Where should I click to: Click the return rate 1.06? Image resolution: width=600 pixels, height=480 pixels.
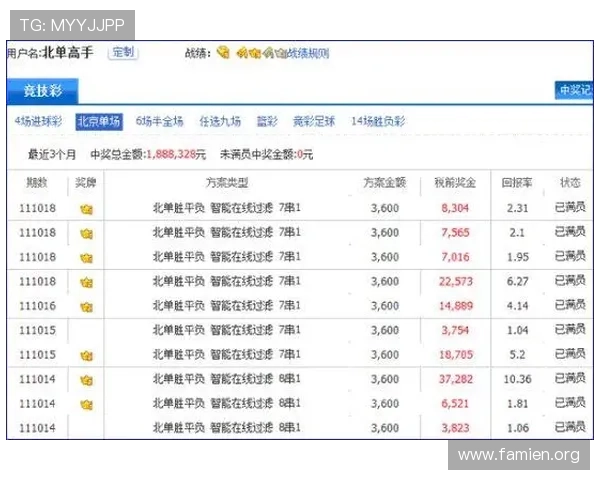click(518, 428)
